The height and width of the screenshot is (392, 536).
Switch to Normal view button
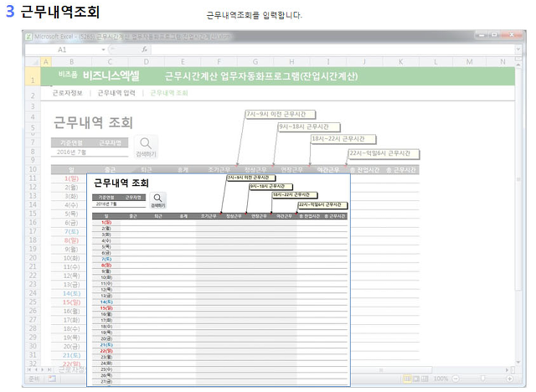(407, 379)
